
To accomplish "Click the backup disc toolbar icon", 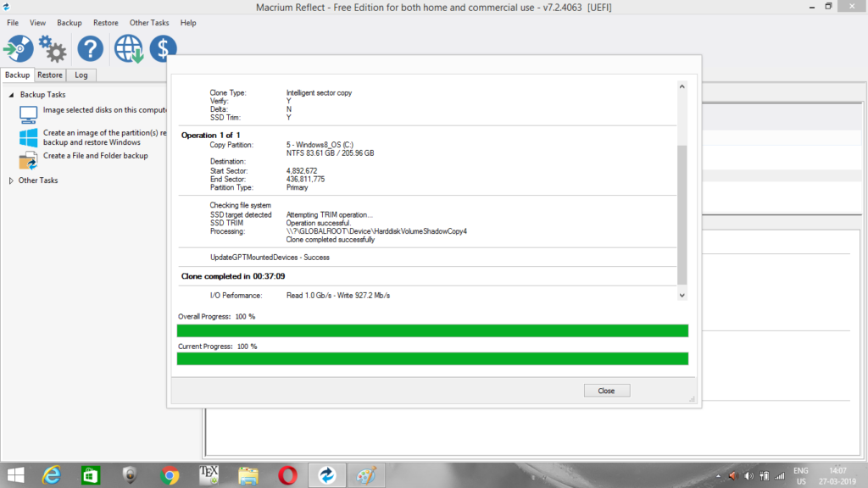I will tap(19, 48).
